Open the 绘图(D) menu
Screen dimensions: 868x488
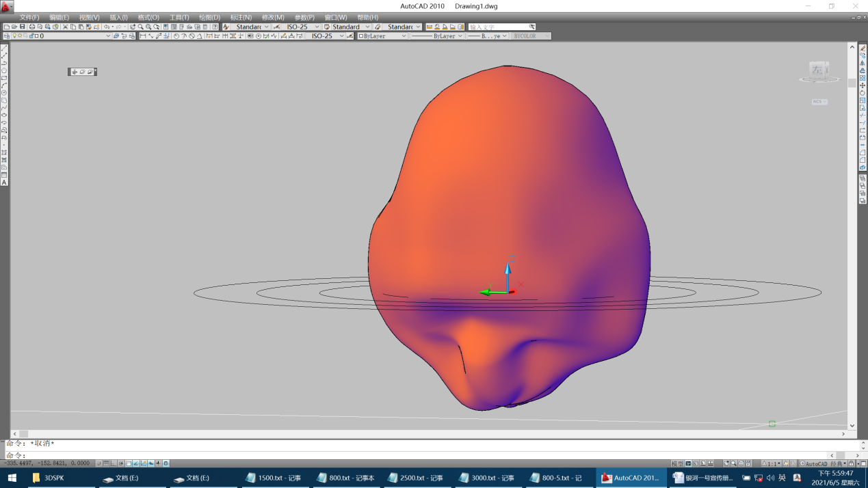coord(209,17)
